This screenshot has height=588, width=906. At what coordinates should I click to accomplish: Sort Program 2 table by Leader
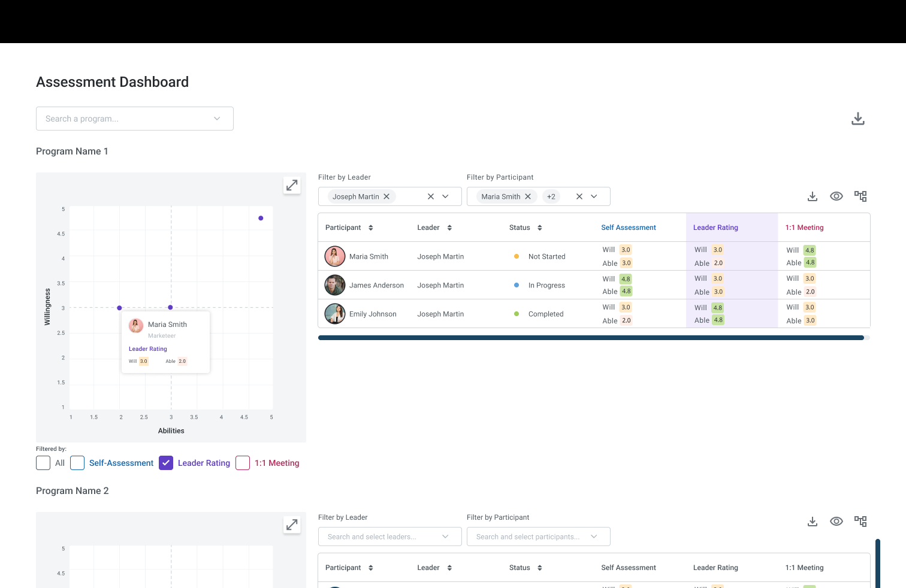449,568
